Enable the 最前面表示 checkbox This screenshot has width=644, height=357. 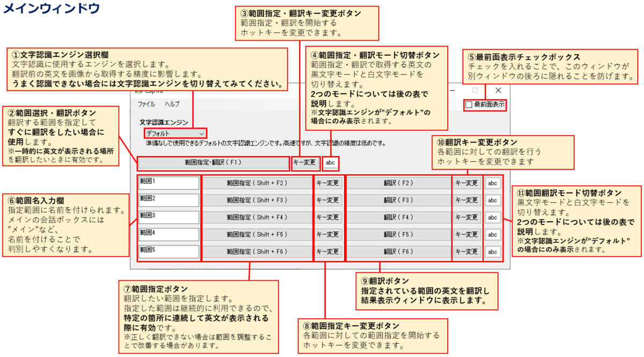tap(469, 105)
